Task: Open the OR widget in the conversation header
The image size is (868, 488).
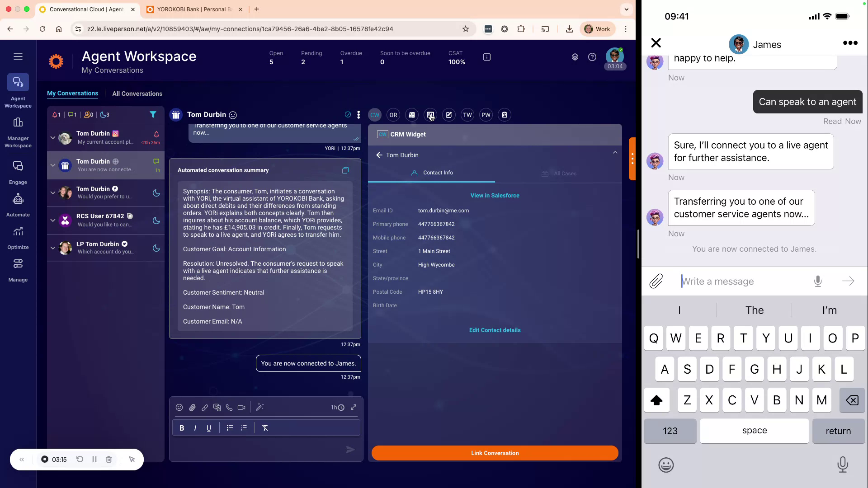Action: point(393,115)
